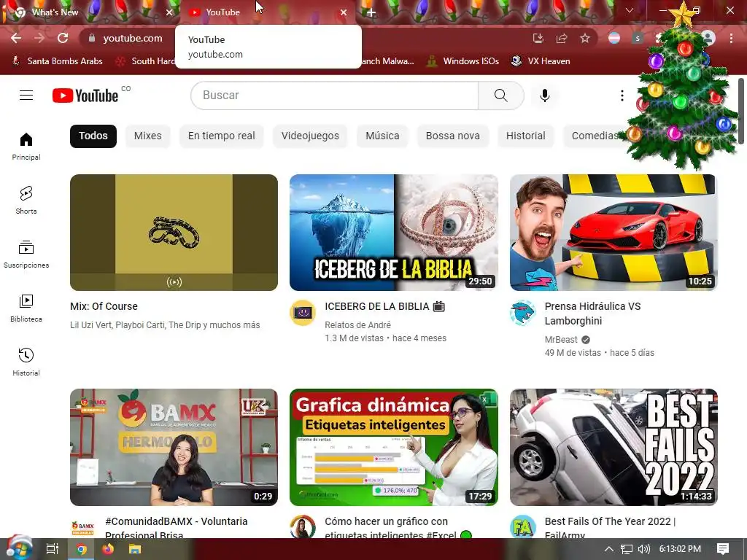Select Comedias filter chip
Viewport: 747px width, 560px height.
(595, 136)
